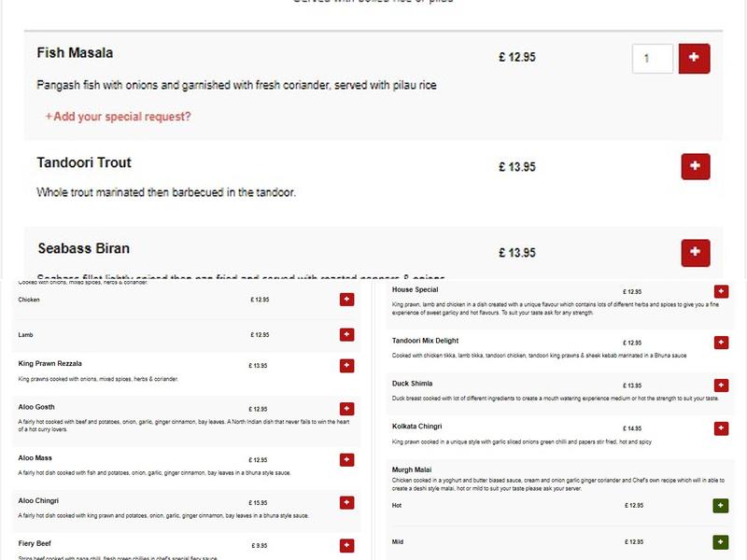Screen dimensions: 747x560
Task: Add Aloo Mass to the order
Action: [346, 458]
